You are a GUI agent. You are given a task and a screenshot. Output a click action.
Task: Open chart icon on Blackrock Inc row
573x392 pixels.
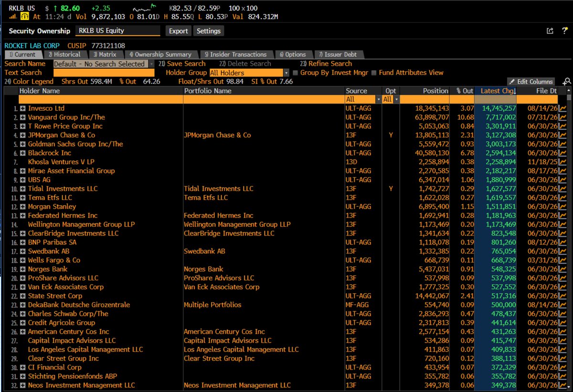(562, 153)
